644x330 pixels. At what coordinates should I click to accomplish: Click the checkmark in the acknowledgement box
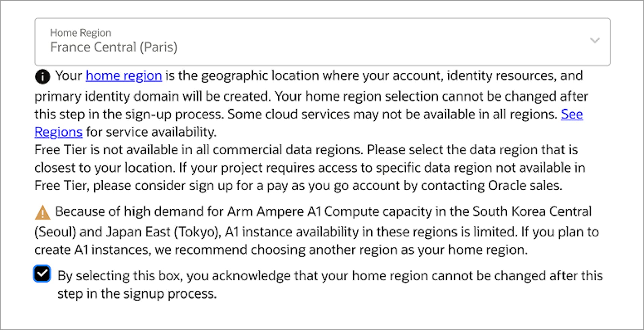(42, 274)
